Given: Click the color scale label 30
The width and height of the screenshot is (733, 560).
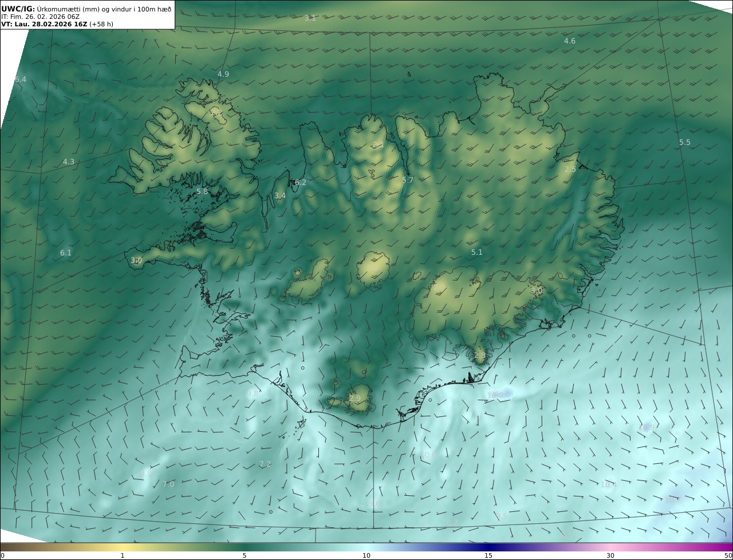Looking at the screenshot, I should pyautogui.click(x=610, y=555).
